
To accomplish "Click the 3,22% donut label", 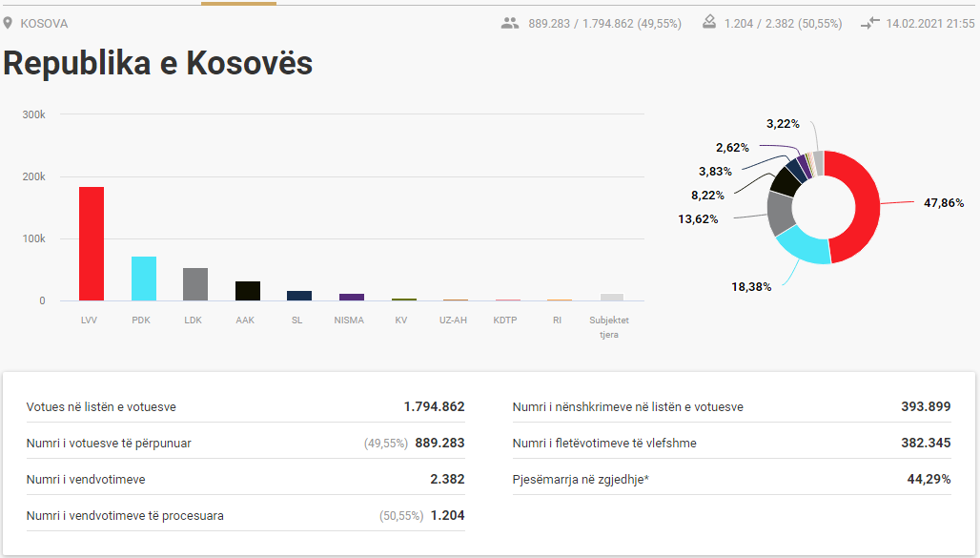I will 783,124.
